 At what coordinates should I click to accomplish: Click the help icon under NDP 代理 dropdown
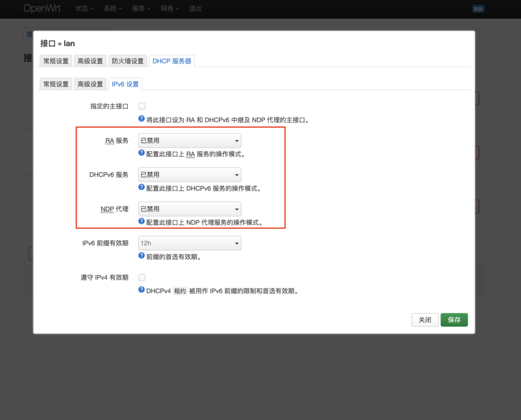(141, 221)
